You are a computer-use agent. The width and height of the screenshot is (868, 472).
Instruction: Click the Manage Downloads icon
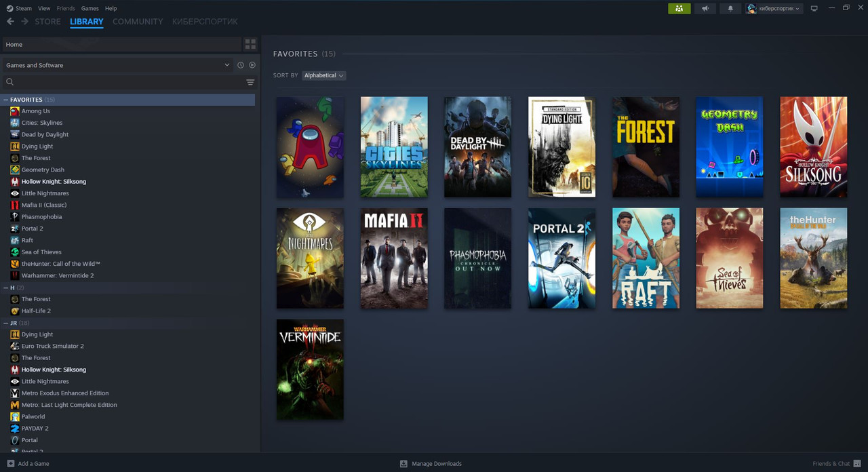pyautogui.click(x=403, y=464)
